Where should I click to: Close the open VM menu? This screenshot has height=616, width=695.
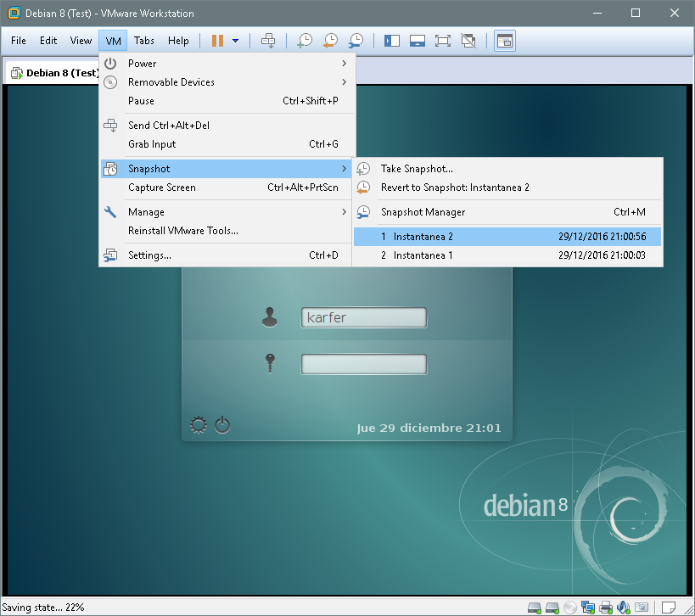click(x=113, y=42)
